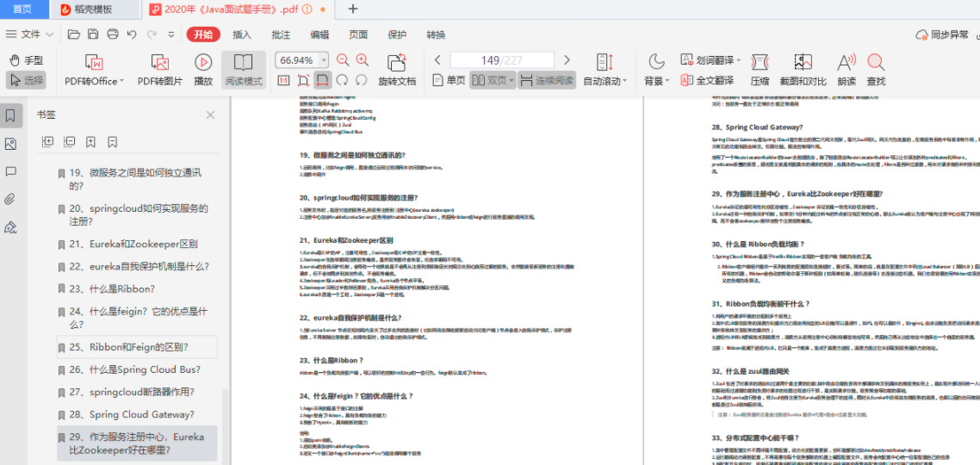Open 查找 search tool
980x465 pixels.
877,70
